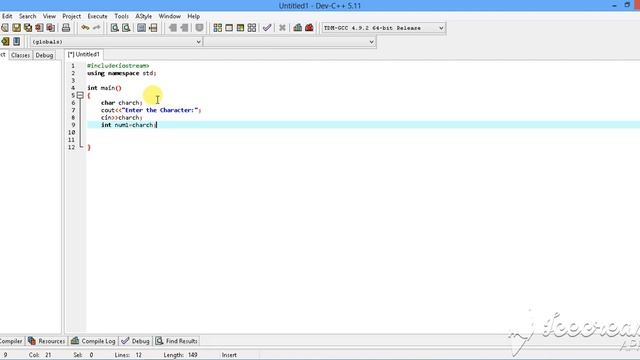Open the Help menu
The image size is (640, 360).
[x=193, y=16]
